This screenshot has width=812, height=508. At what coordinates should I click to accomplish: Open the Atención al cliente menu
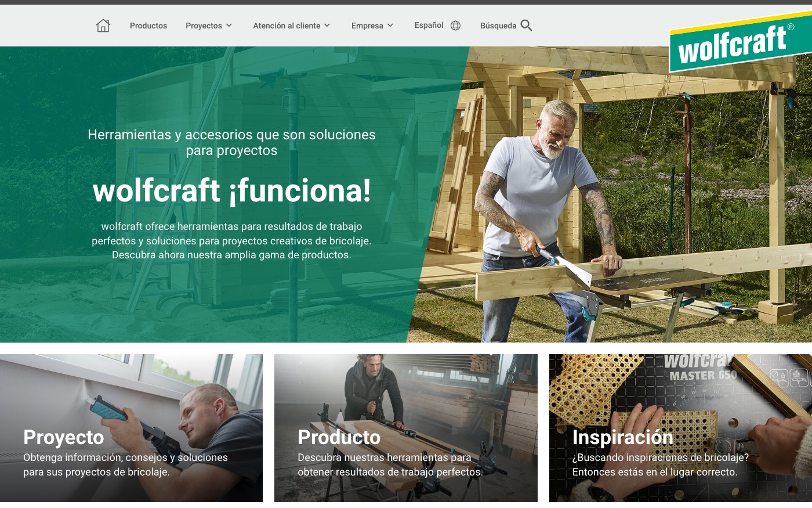tap(287, 26)
